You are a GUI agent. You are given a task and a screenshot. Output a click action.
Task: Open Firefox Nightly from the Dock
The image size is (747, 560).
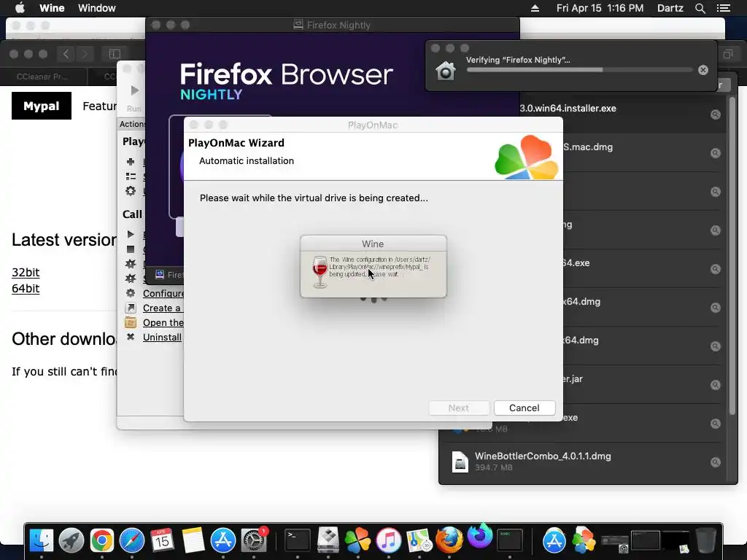click(x=479, y=537)
